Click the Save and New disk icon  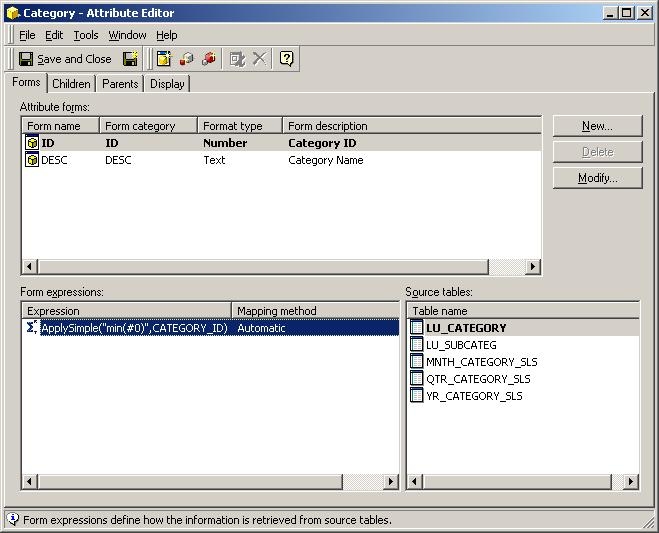(x=130, y=59)
